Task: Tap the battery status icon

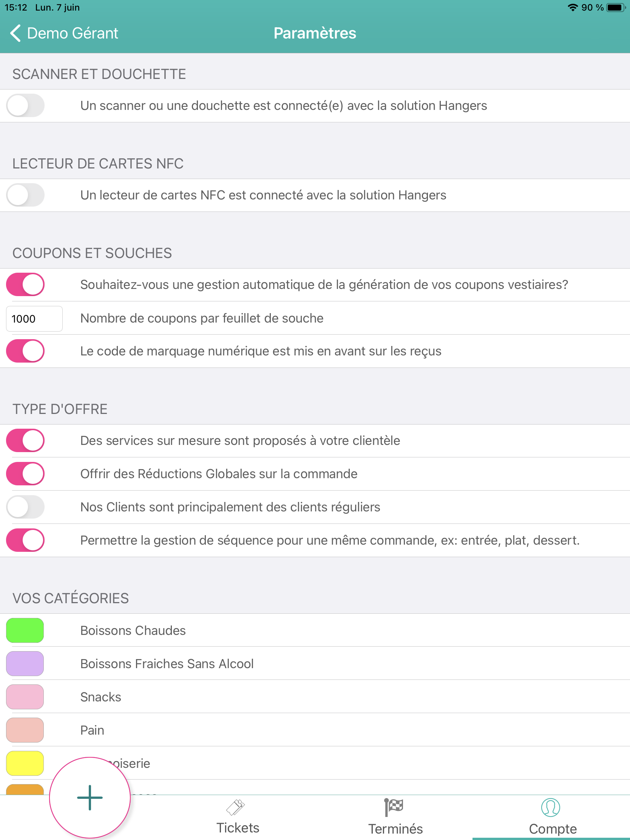Action: 616,8
